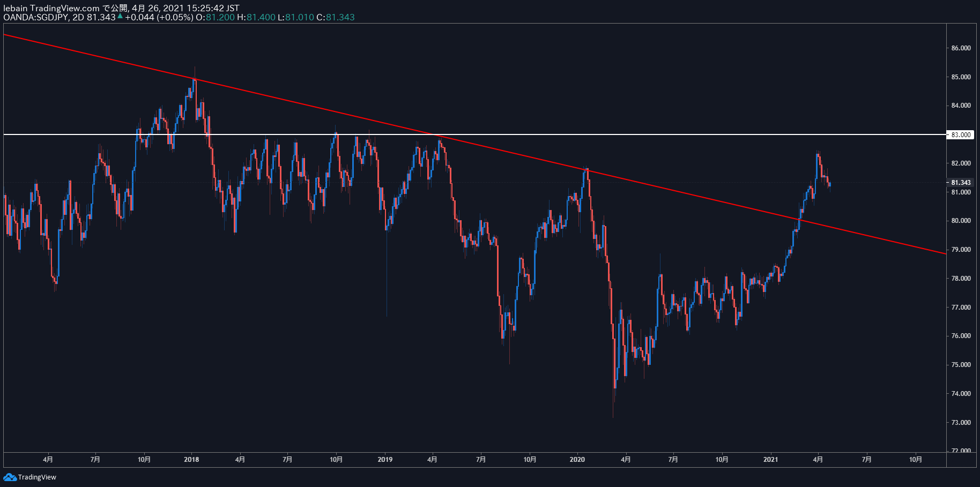Click the 74.000 price axis label

pyautogui.click(x=961, y=394)
